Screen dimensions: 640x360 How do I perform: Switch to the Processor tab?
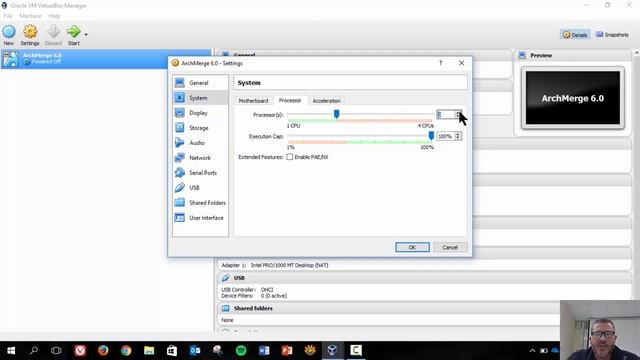(290, 100)
